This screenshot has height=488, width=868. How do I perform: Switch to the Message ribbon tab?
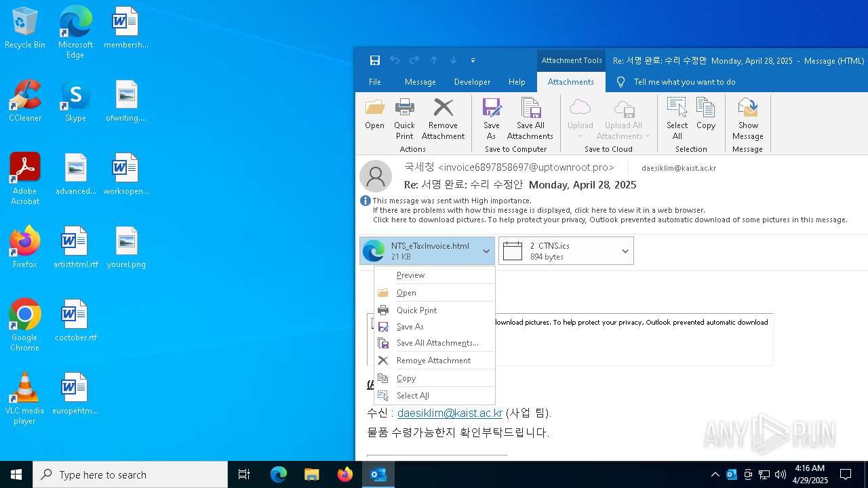click(420, 82)
